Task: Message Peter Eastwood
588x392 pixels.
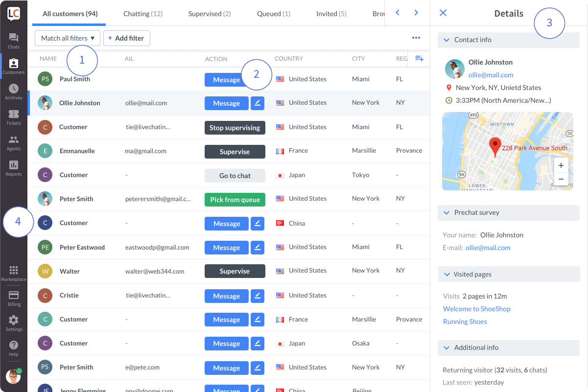Action: coord(227,247)
